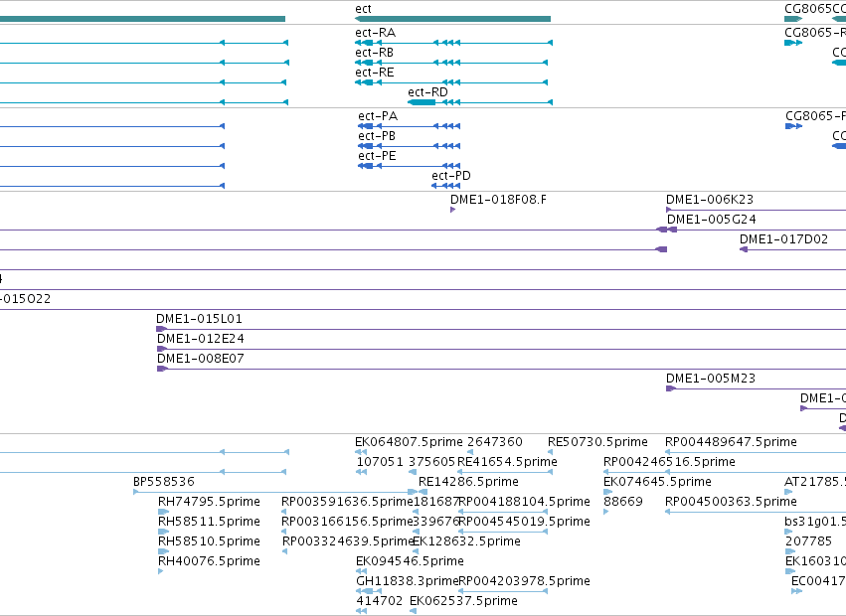
Task: Click the ect-PB protein label
Action: (377, 136)
